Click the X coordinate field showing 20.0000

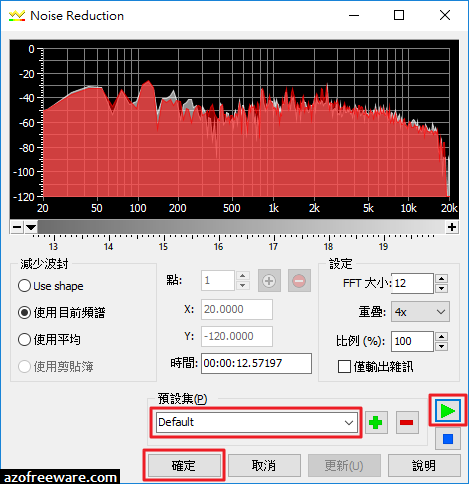237,309
